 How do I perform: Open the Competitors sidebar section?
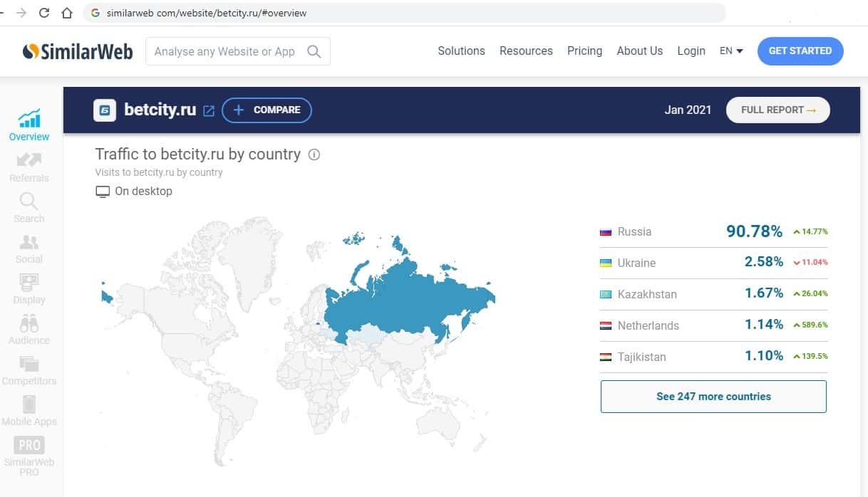29,365
